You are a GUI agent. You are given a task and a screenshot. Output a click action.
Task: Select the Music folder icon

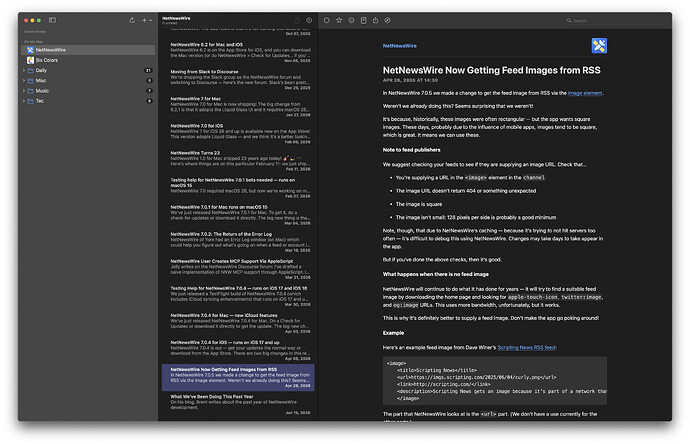point(30,91)
